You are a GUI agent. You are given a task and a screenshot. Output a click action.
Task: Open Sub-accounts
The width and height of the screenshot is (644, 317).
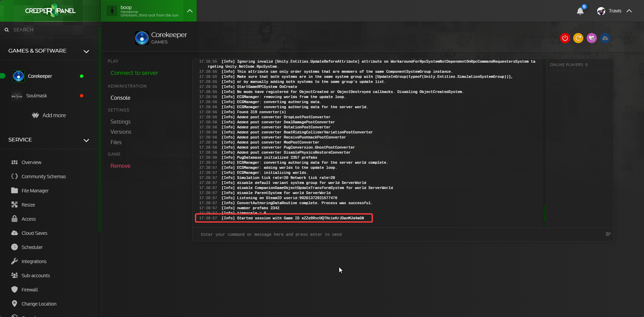pos(35,276)
